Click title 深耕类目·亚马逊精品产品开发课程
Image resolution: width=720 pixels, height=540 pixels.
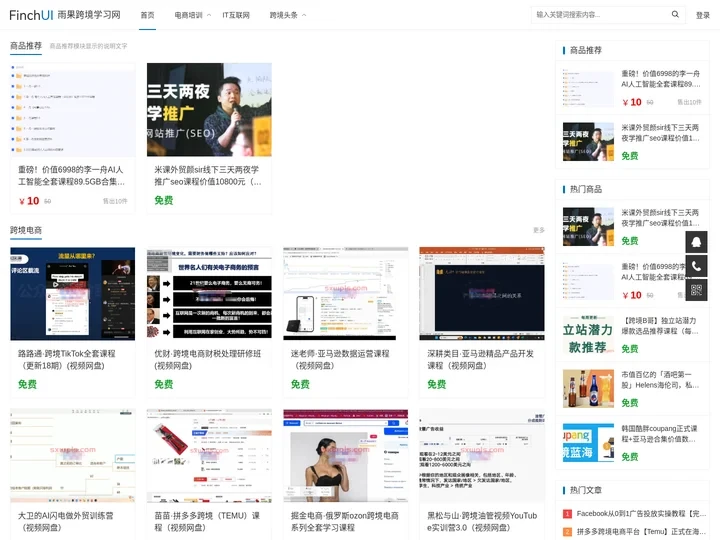pyautogui.click(x=480, y=360)
